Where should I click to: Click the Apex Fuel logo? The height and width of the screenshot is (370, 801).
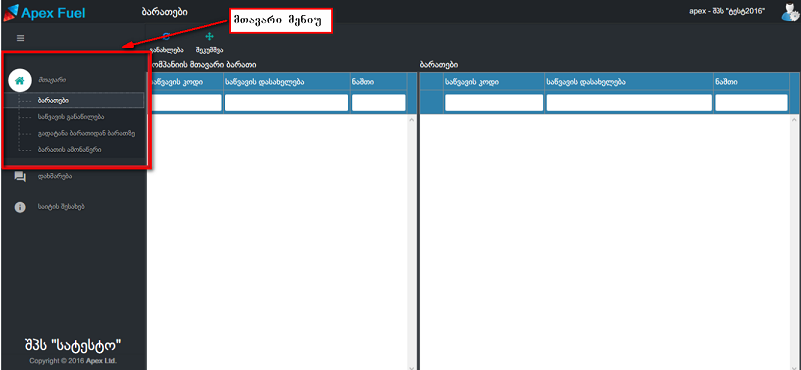click(x=44, y=12)
